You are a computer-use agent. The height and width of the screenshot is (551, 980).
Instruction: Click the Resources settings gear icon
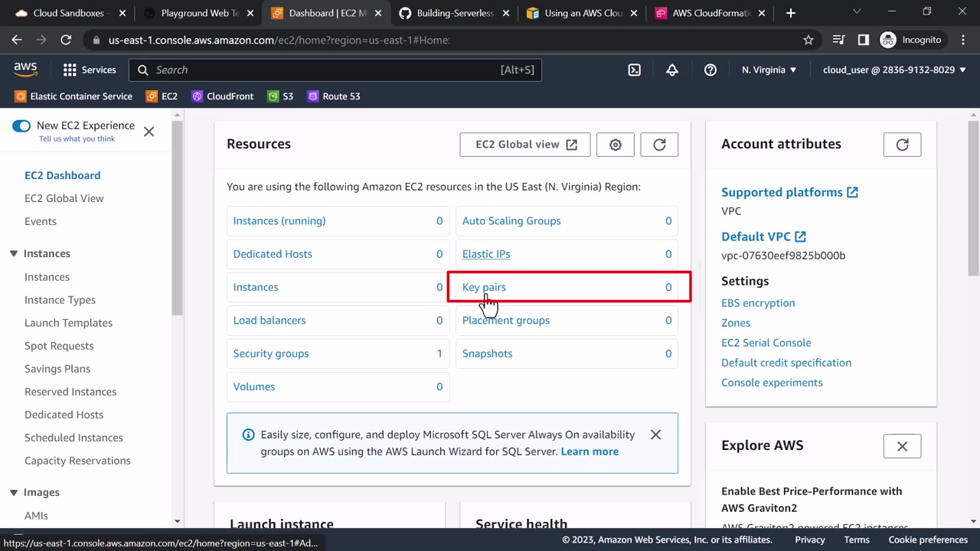pyautogui.click(x=616, y=145)
